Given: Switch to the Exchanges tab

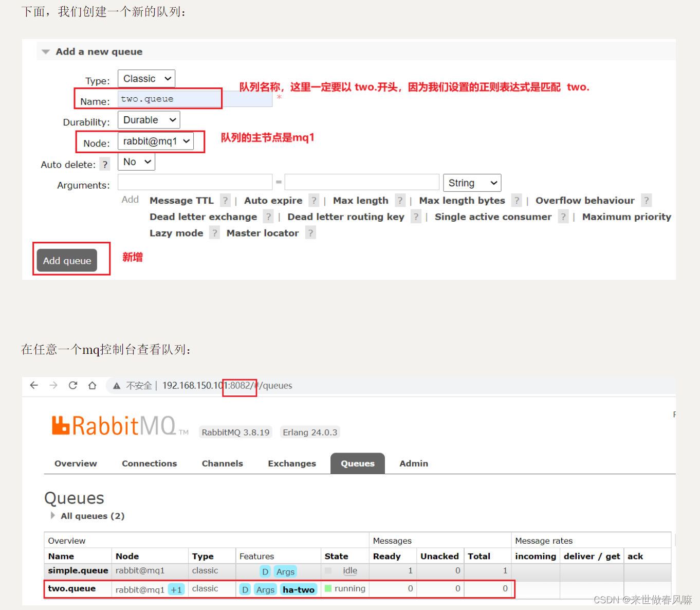Looking at the screenshot, I should pyautogui.click(x=292, y=463).
